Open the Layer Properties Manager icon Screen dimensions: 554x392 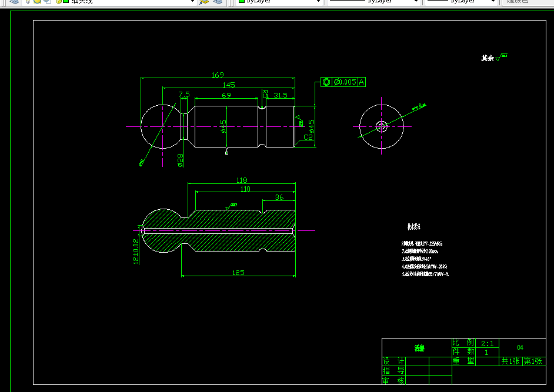[x=14, y=1]
